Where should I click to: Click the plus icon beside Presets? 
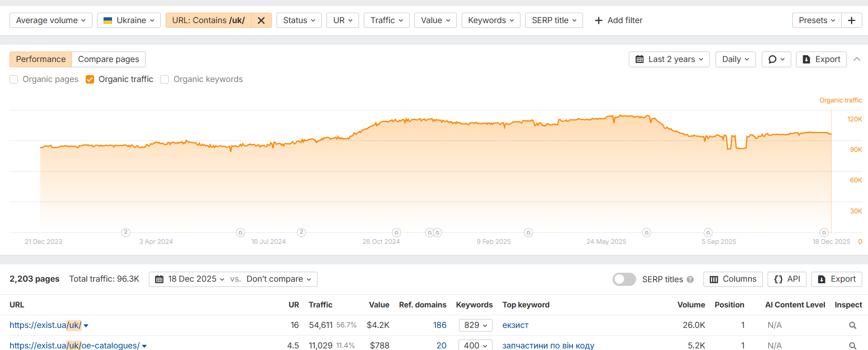coord(851,20)
